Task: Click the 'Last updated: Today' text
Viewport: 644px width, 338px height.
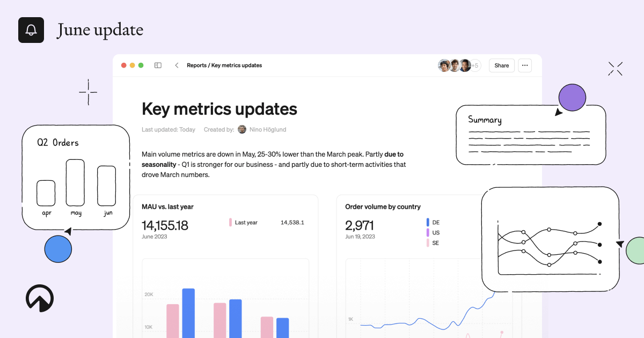Action: point(169,129)
